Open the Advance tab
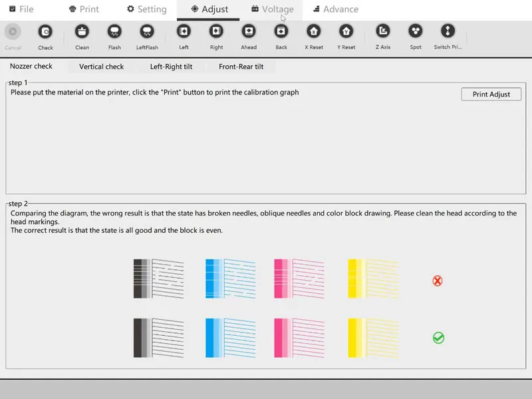The image size is (532, 399). pyautogui.click(x=335, y=9)
